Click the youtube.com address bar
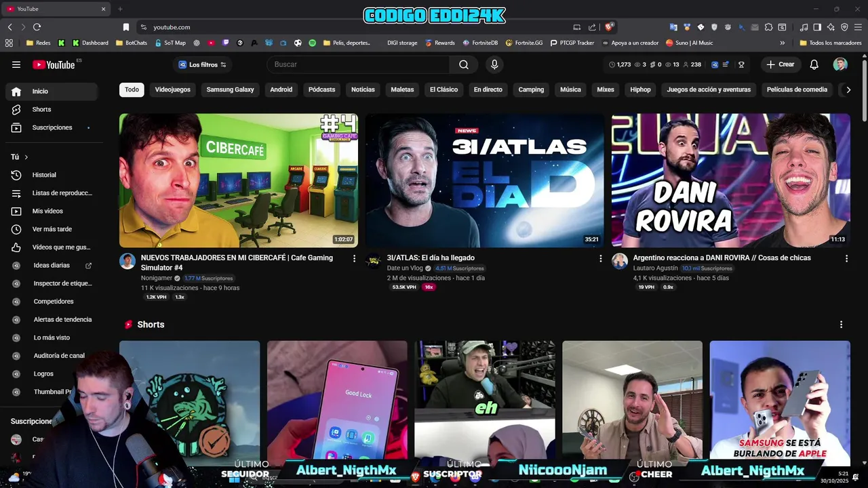Image resolution: width=868 pixels, height=488 pixels. (x=353, y=27)
